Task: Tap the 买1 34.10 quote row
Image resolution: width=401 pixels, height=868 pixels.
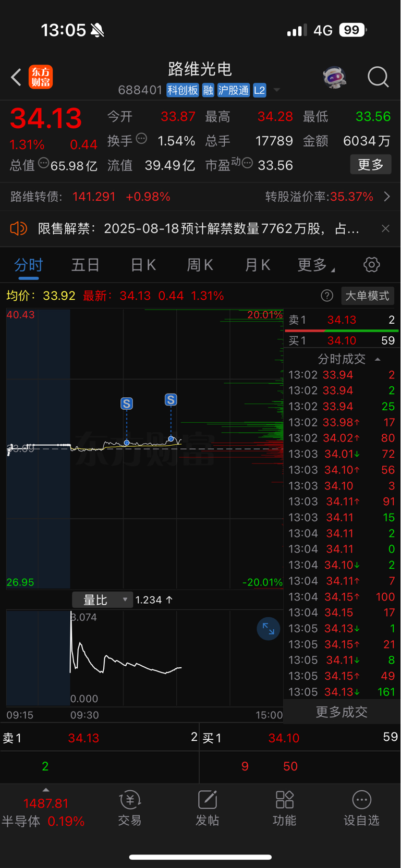Action: (342, 340)
